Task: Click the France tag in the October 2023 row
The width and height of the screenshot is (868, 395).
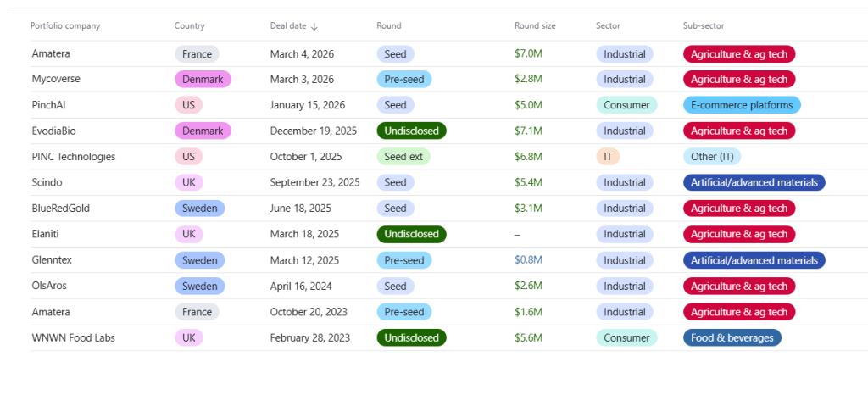Action: click(197, 312)
